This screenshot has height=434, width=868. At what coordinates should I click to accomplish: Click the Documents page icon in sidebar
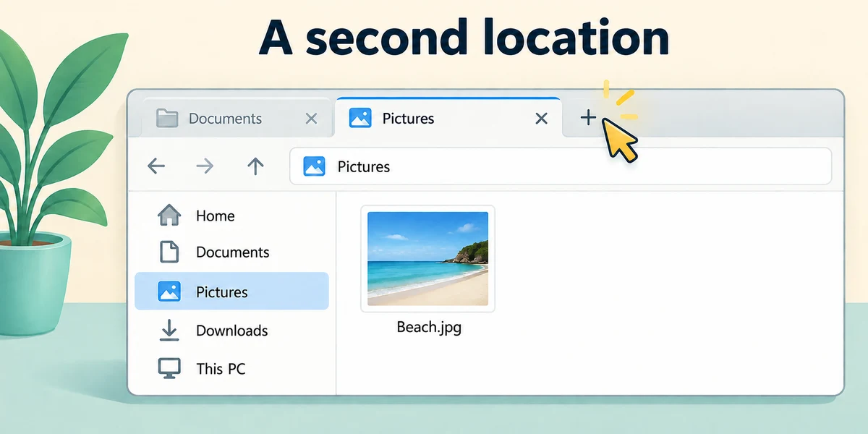pos(169,252)
